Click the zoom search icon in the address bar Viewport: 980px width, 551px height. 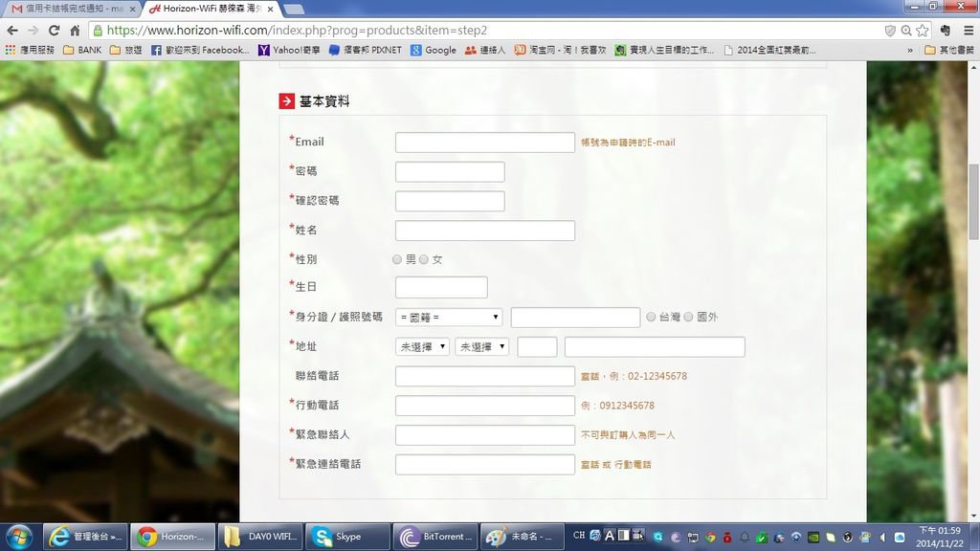(x=904, y=30)
